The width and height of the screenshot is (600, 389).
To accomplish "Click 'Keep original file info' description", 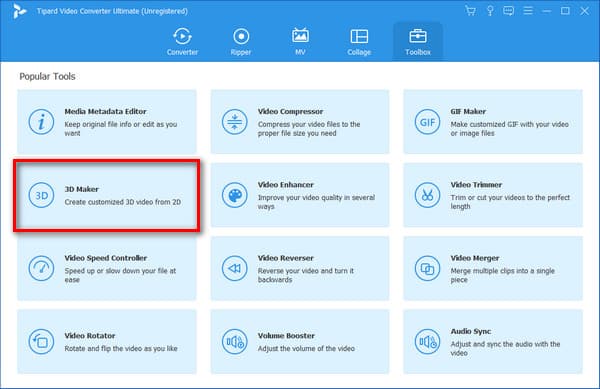I will (x=121, y=129).
